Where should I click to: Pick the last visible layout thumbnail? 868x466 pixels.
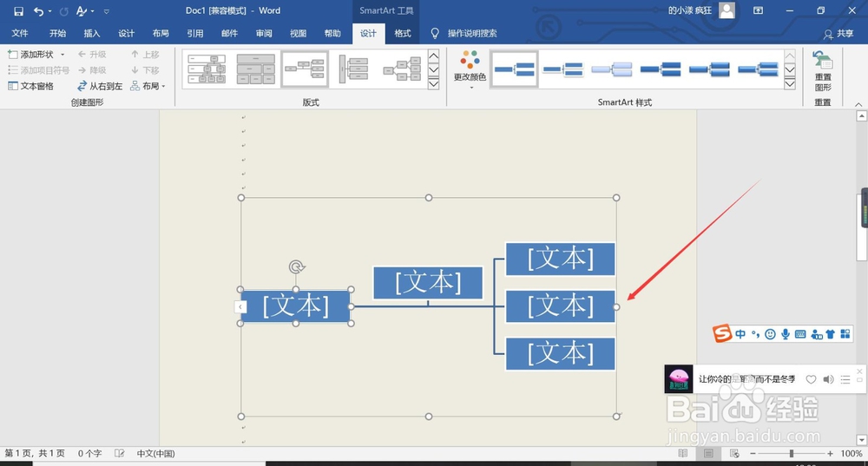click(x=403, y=69)
